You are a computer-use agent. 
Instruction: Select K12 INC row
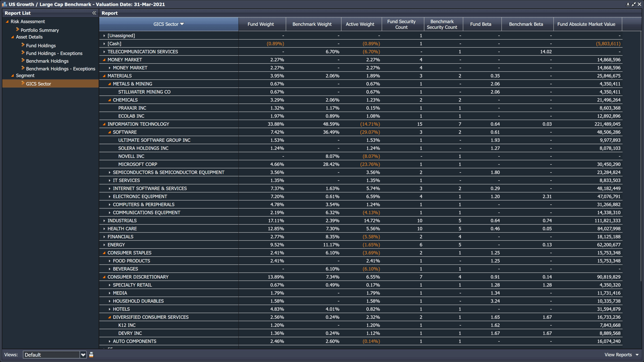pos(361,325)
